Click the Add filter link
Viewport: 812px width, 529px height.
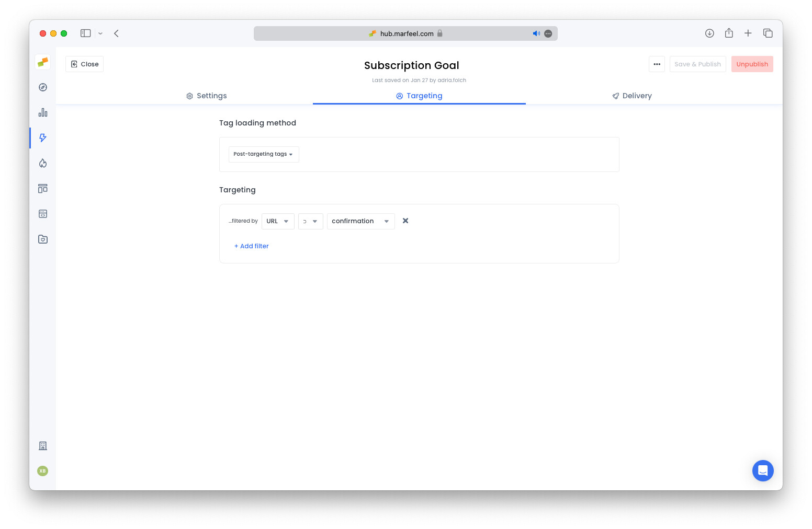point(251,246)
